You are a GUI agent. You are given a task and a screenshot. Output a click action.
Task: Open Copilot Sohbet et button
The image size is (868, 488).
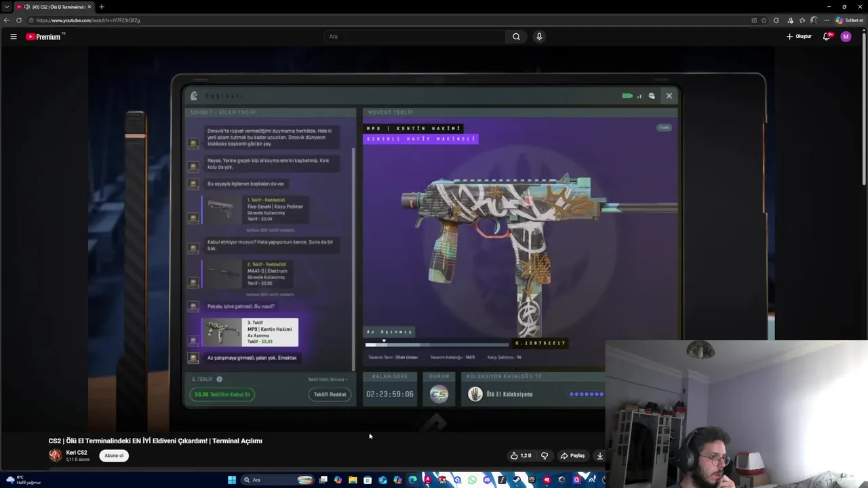click(x=848, y=20)
